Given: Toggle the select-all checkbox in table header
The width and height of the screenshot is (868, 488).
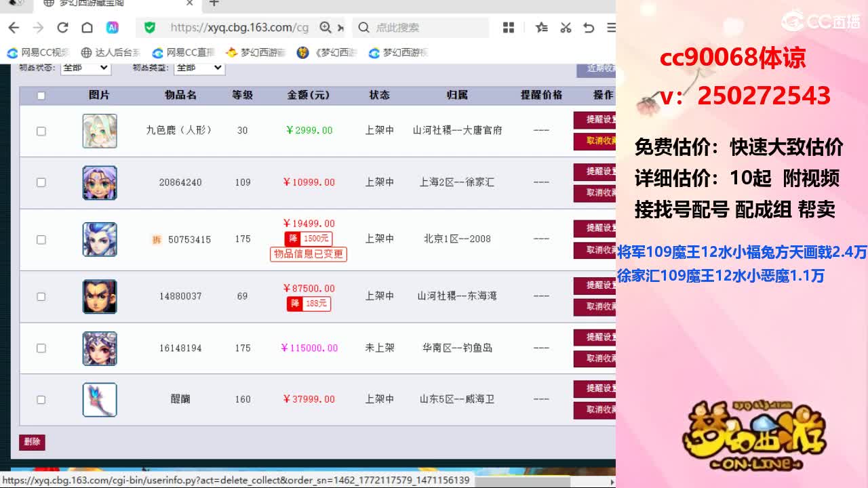Looking at the screenshot, I should point(41,96).
